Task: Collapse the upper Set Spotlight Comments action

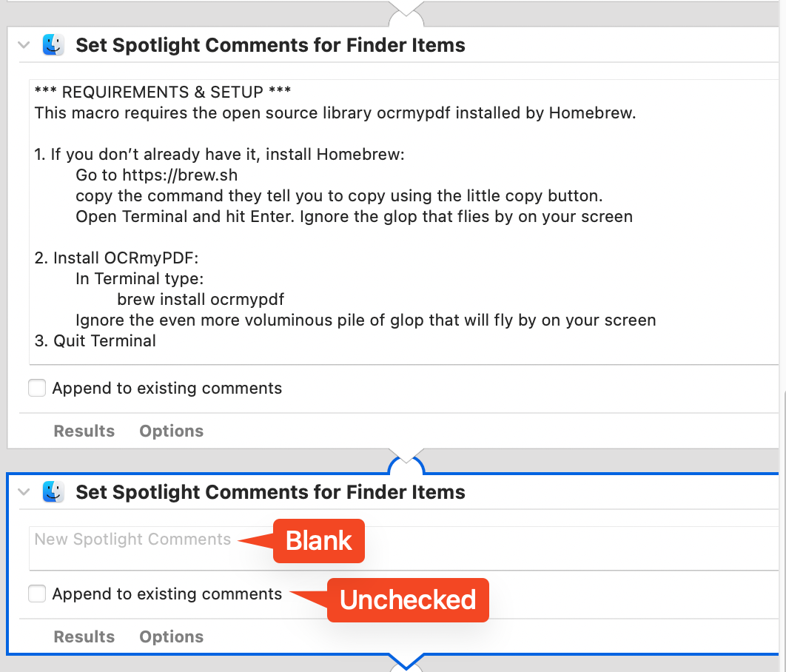Action: point(24,45)
